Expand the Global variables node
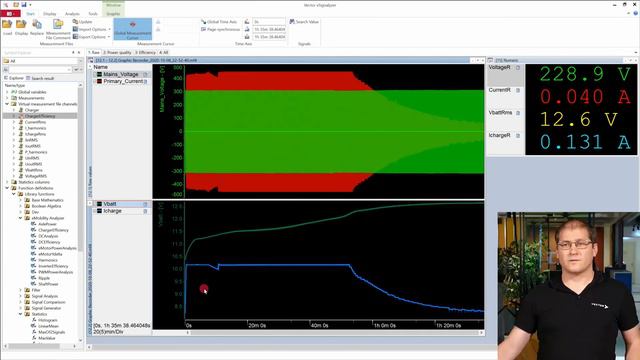Screen dimensions: 640x360 [7, 92]
